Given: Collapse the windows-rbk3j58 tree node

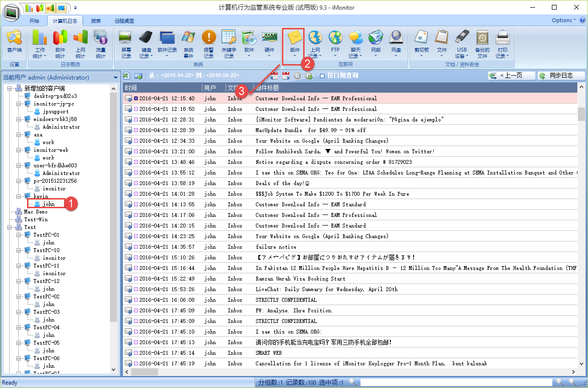Looking at the screenshot, I should 19,119.
